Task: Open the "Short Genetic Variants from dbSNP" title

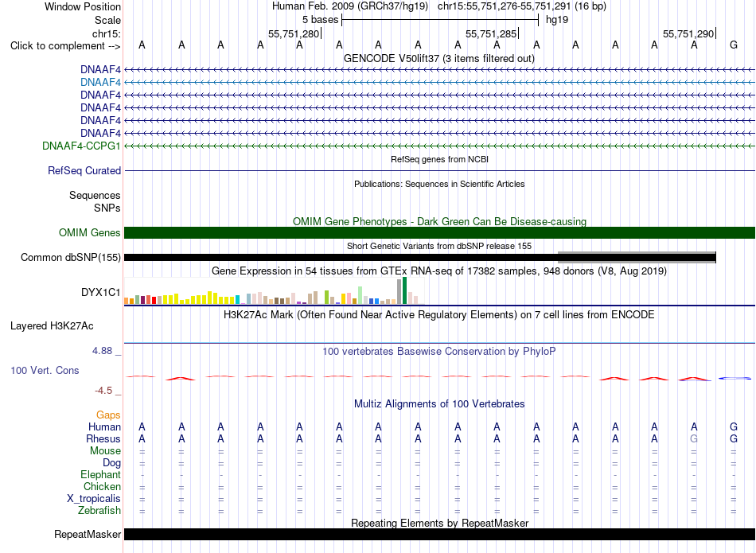Action: (439, 246)
